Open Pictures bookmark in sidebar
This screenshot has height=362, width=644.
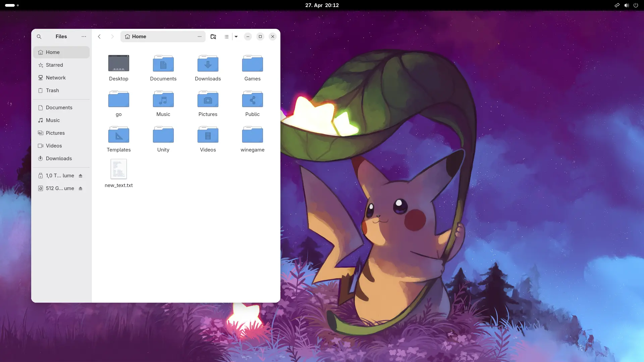(61, 133)
